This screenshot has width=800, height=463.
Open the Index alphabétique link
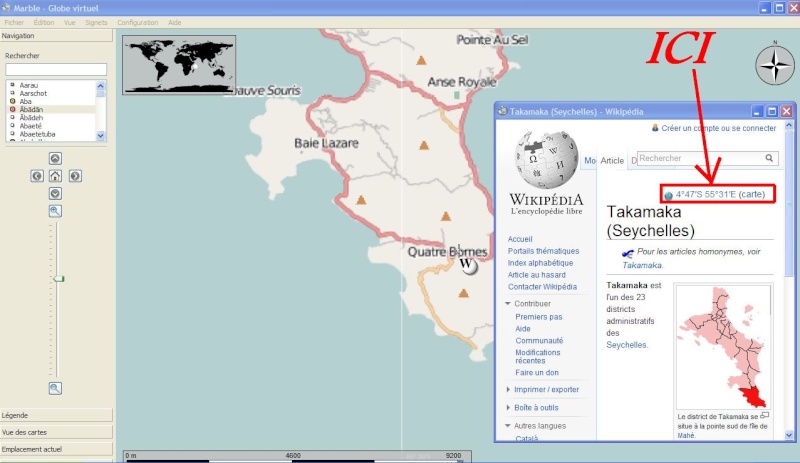pyautogui.click(x=540, y=263)
